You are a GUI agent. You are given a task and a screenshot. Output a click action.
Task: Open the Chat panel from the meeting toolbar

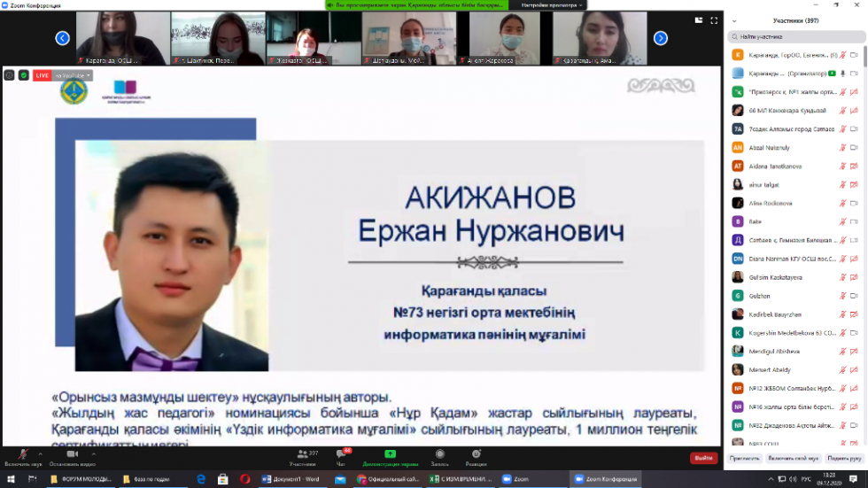coord(341,455)
